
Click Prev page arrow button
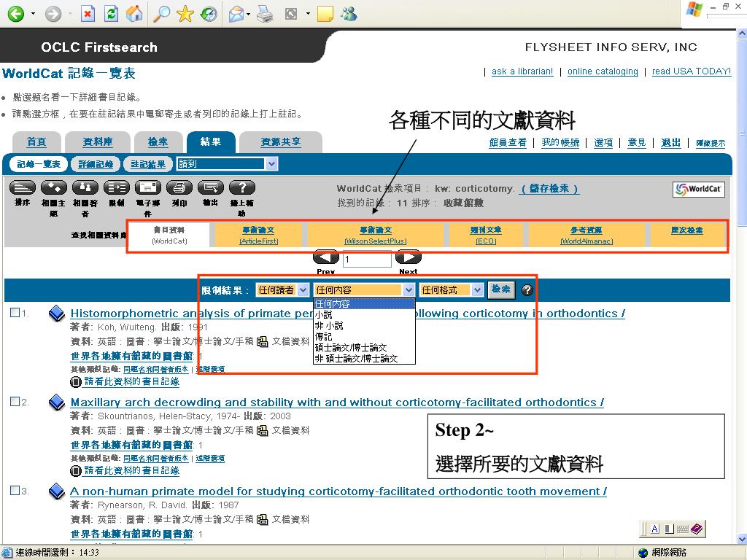pos(326,257)
